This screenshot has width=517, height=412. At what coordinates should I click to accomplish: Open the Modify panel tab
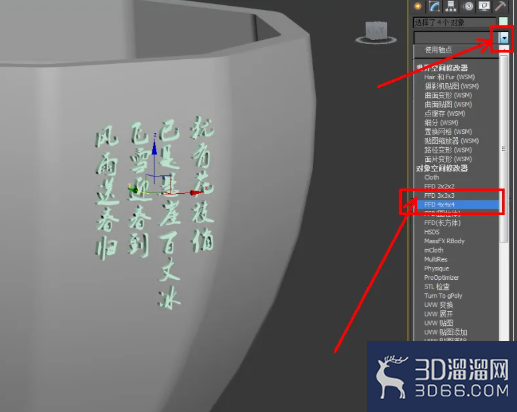click(434, 6)
